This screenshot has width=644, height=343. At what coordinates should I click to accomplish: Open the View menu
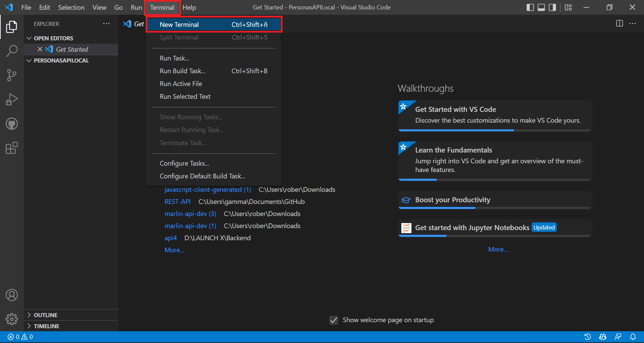pos(99,7)
